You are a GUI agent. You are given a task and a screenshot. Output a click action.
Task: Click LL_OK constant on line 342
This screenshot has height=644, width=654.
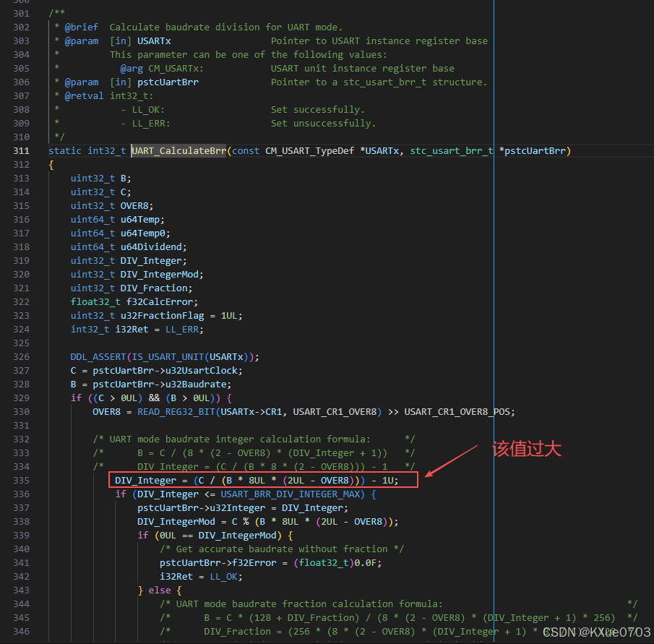tap(223, 577)
